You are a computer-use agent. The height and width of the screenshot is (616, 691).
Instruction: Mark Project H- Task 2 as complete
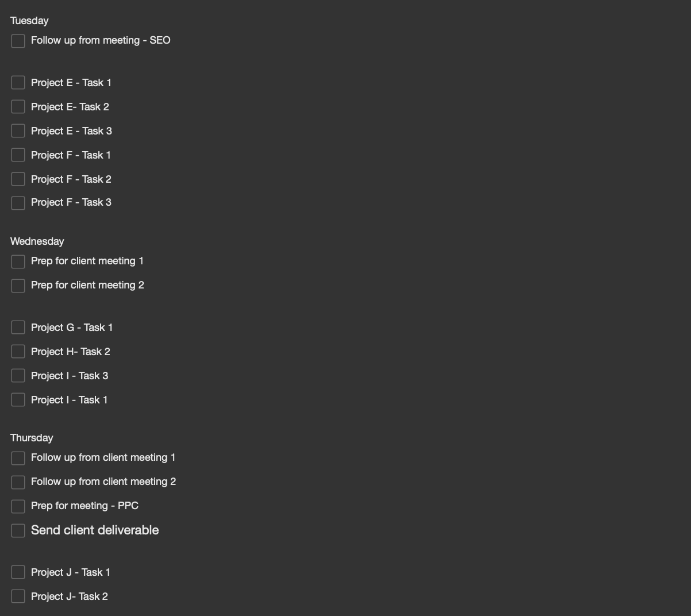18,352
